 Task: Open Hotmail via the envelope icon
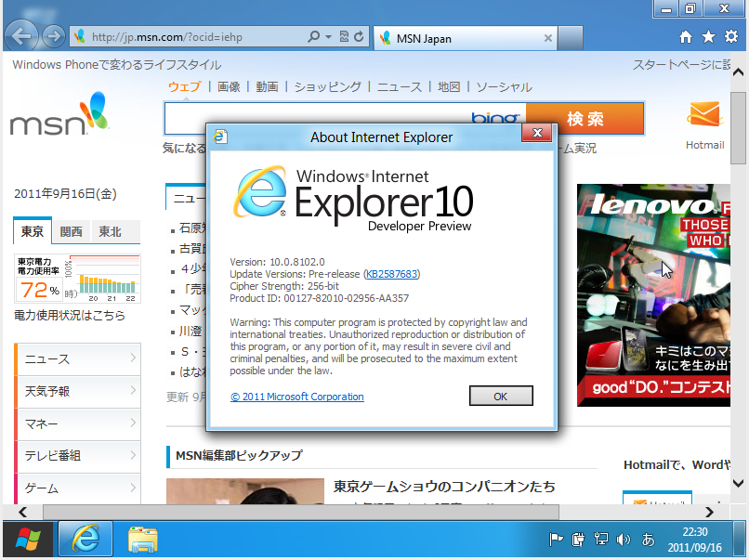pyautogui.click(x=704, y=114)
